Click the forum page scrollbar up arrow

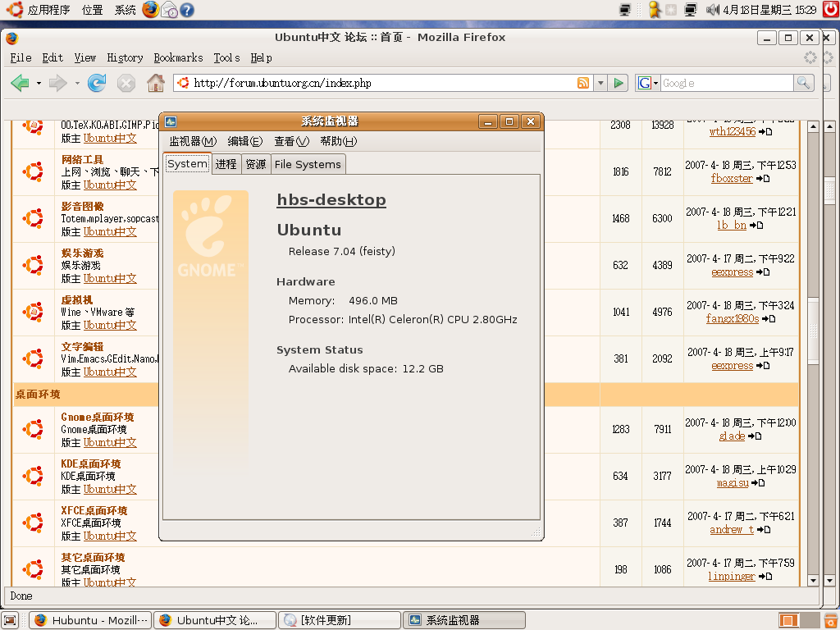click(813, 127)
